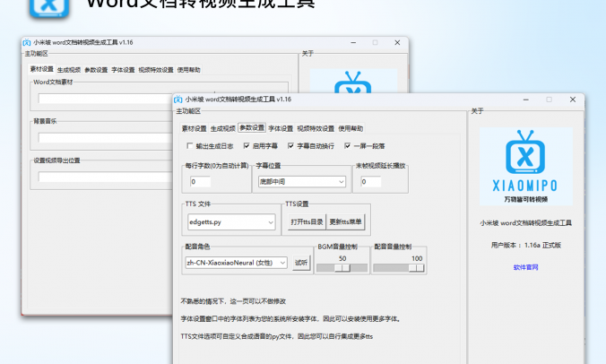This screenshot has width=606, height=364.
Task: Close the back window
Action: [x=397, y=42]
